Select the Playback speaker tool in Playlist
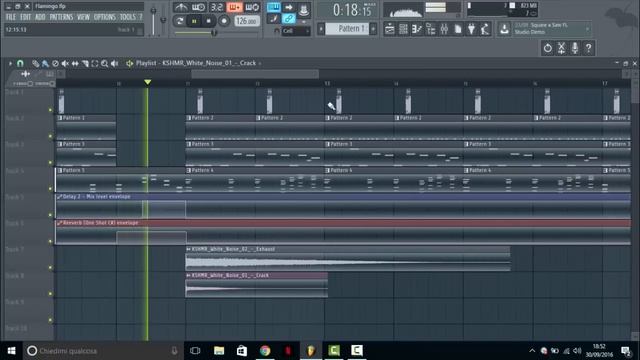Screen dimensions: 640x360 click(115, 63)
